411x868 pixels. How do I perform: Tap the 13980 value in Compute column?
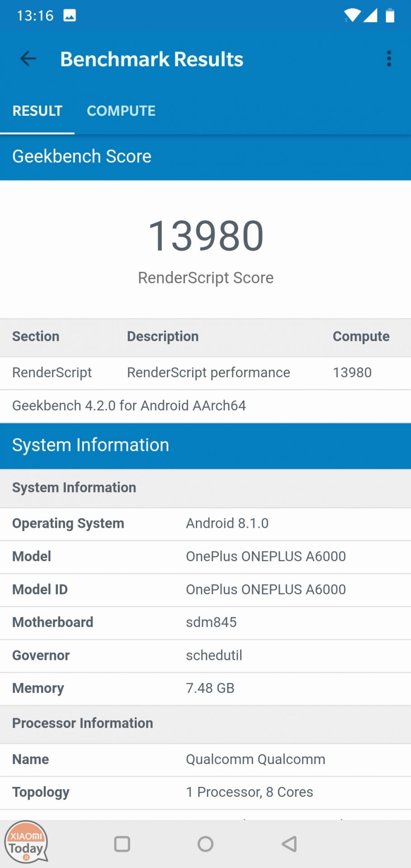pos(352,373)
